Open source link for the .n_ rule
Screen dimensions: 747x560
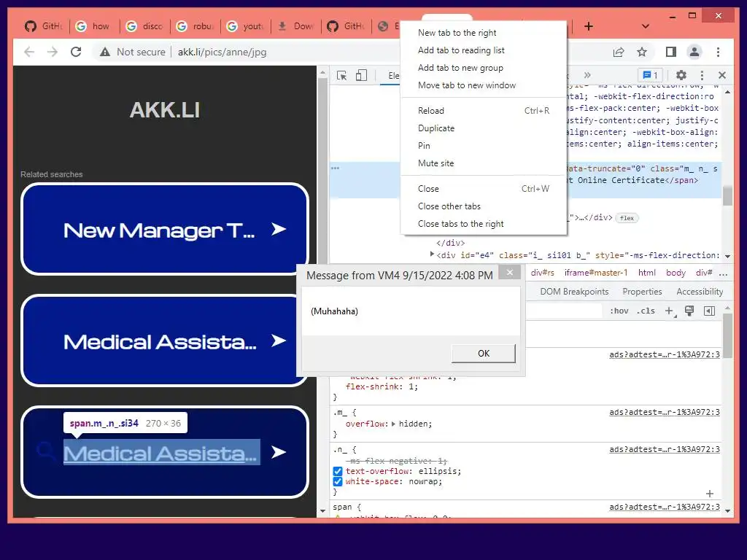[664, 449]
